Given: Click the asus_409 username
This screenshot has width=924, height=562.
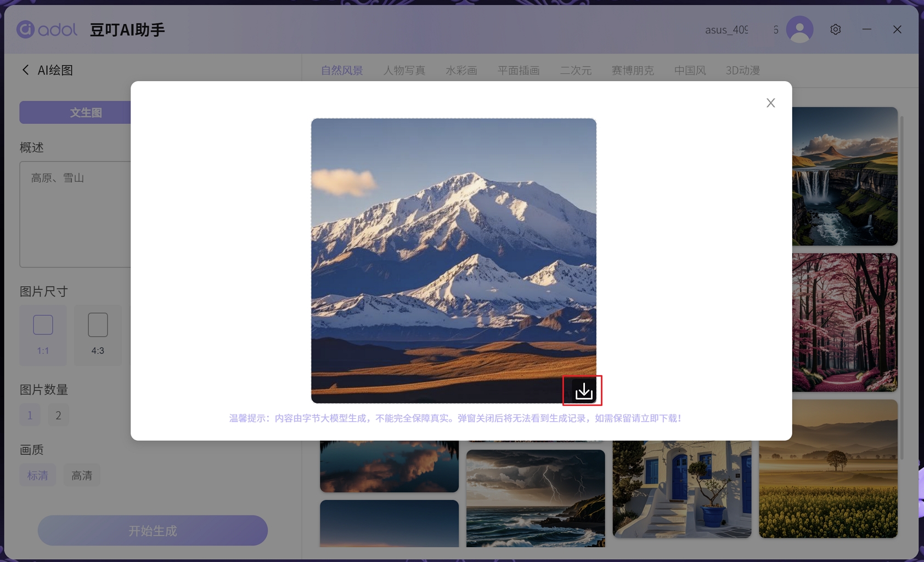Looking at the screenshot, I should (x=726, y=30).
